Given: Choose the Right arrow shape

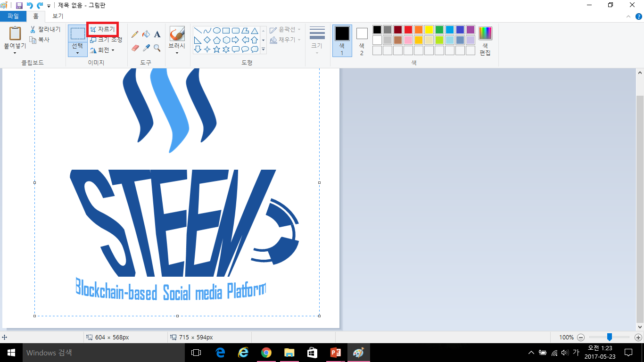Looking at the screenshot, I should coord(235,40).
